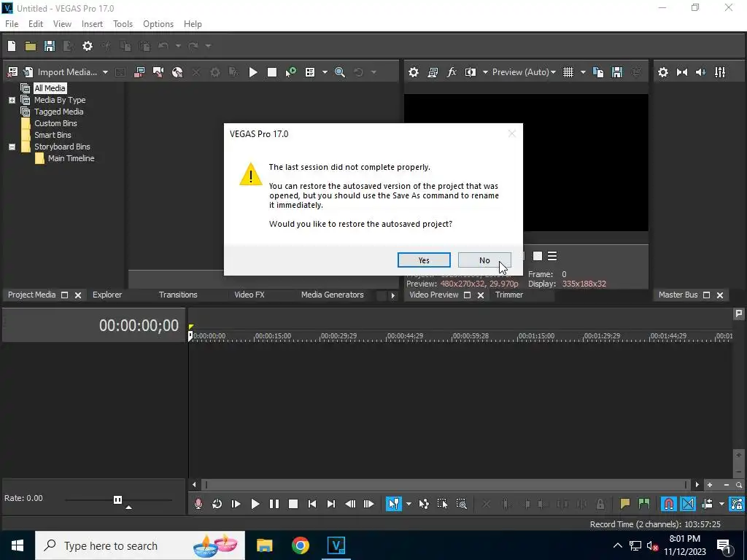Image resolution: width=747 pixels, height=560 pixels.
Task: Toggle Loop Playback in transport bar
Action: (x=217, y=504)
